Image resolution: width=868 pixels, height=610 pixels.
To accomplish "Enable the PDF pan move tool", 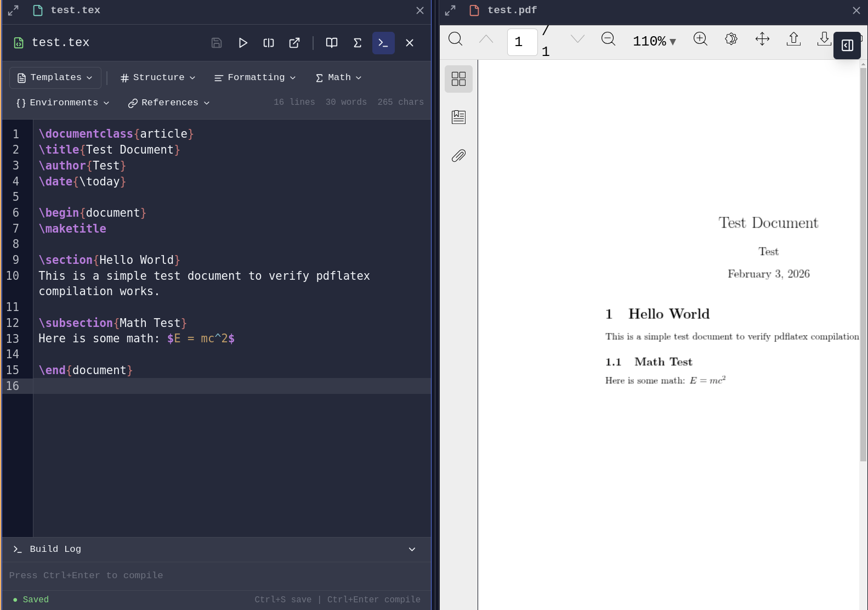I will tap(762, 39).
